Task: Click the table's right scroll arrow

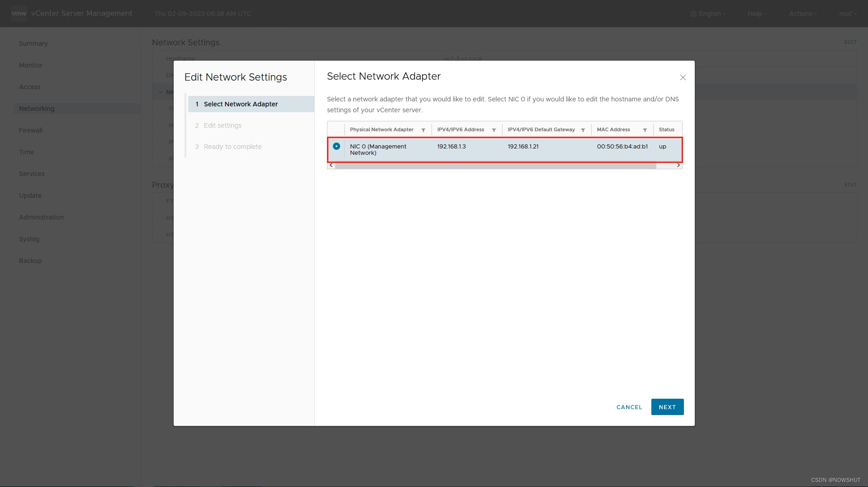Action: pyautogui.click(x=678, y=165)
